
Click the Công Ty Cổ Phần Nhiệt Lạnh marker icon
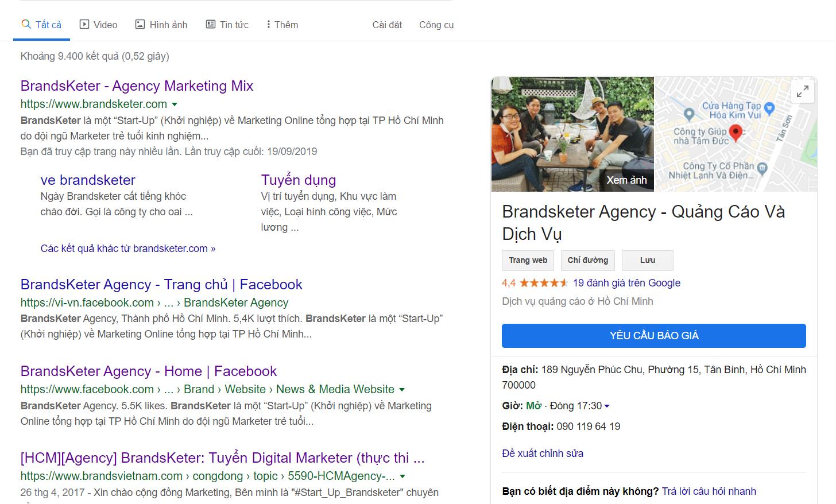pos(762,168)
